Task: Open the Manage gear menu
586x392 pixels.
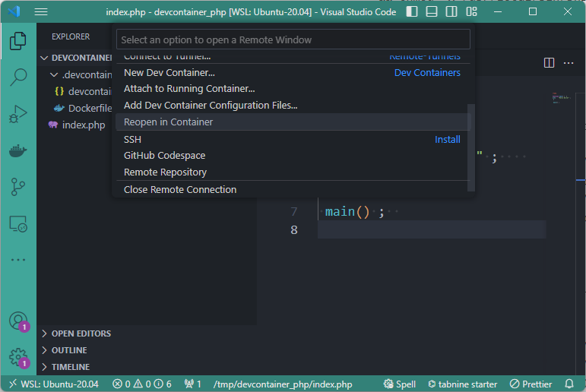Action: pos(18,358)
